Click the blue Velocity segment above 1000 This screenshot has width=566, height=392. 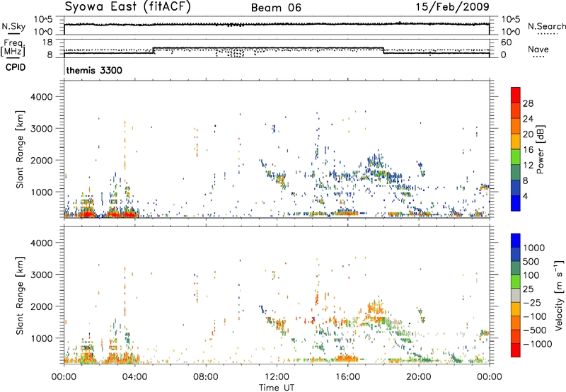[x=516, y=241]
